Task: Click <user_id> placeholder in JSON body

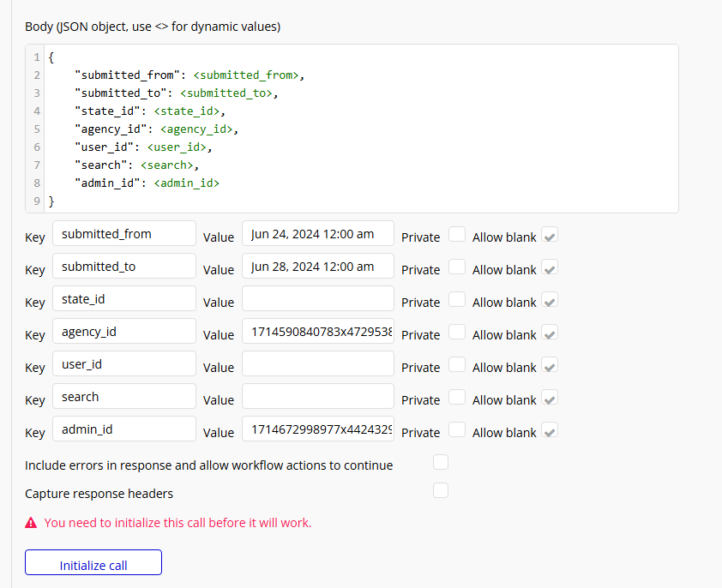Action: tap(177, 147)
